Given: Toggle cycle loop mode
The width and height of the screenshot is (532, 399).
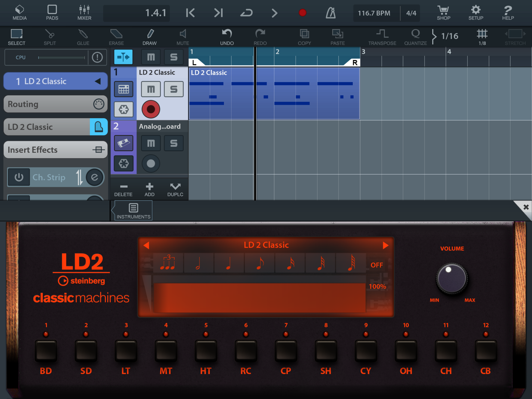Looking at the screenshot, I should pyautogui.click(x=247, y=13).
